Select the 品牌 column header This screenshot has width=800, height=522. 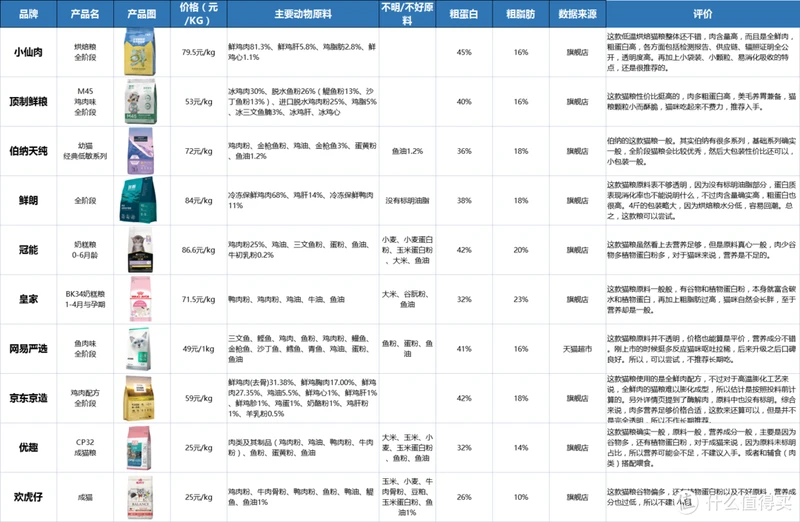(29, 14)
